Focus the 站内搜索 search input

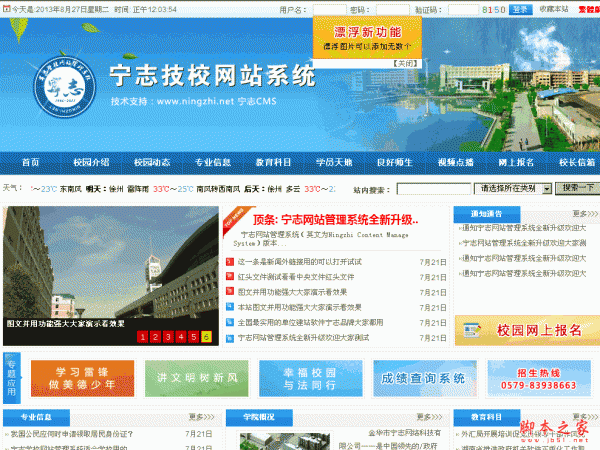pos(434,189)
